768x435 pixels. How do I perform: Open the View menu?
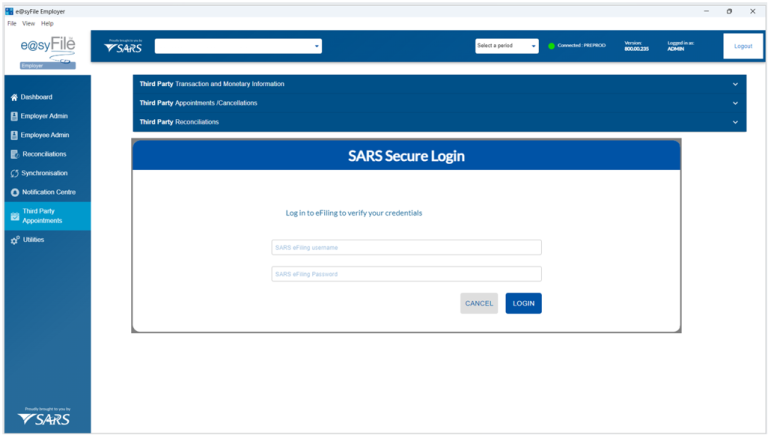[28, 24]
